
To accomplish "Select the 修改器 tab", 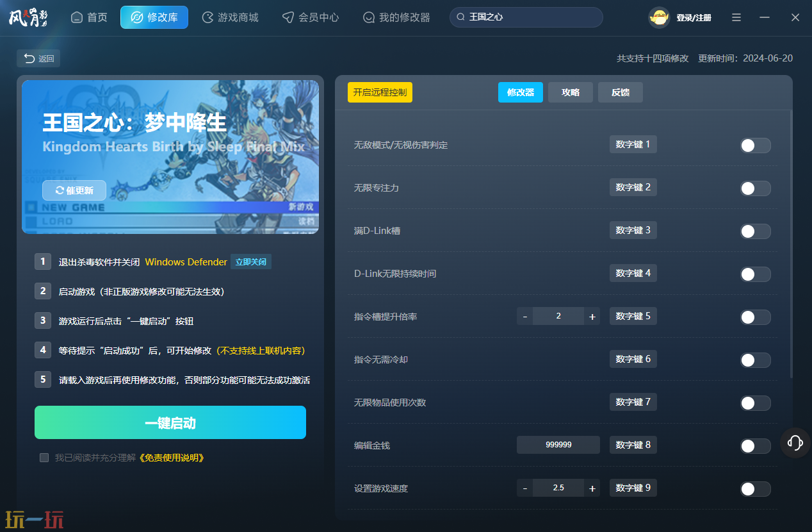I will tap(521, 92).
